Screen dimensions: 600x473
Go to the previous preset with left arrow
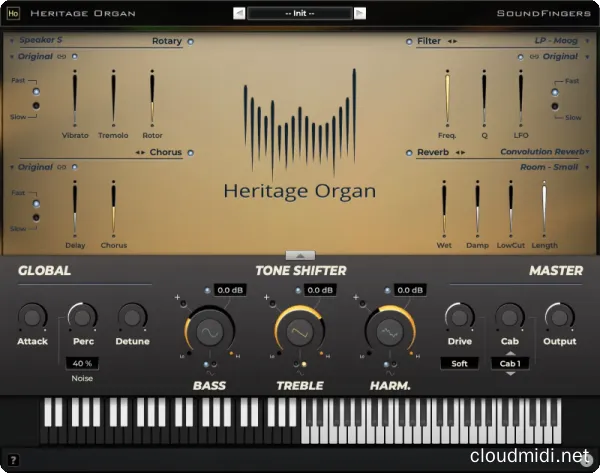[239, 13]
